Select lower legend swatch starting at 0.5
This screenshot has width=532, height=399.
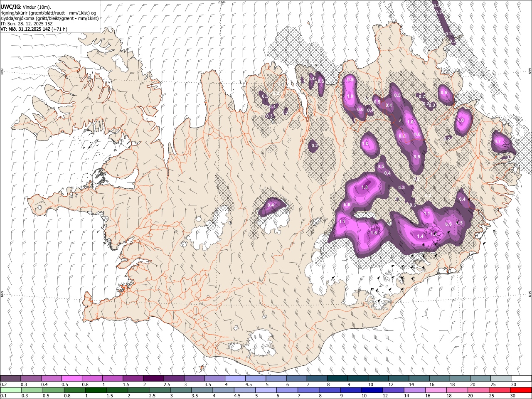[x=53, y=390]
